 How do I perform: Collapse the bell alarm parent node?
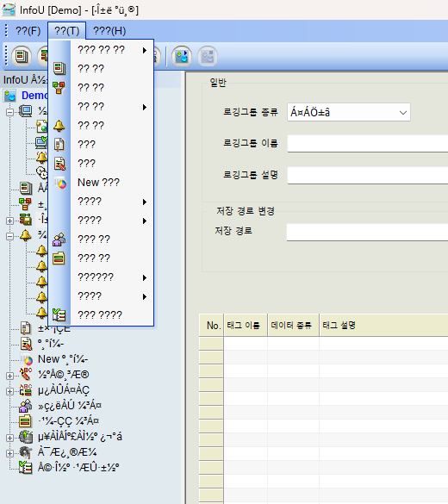point(9,236)
